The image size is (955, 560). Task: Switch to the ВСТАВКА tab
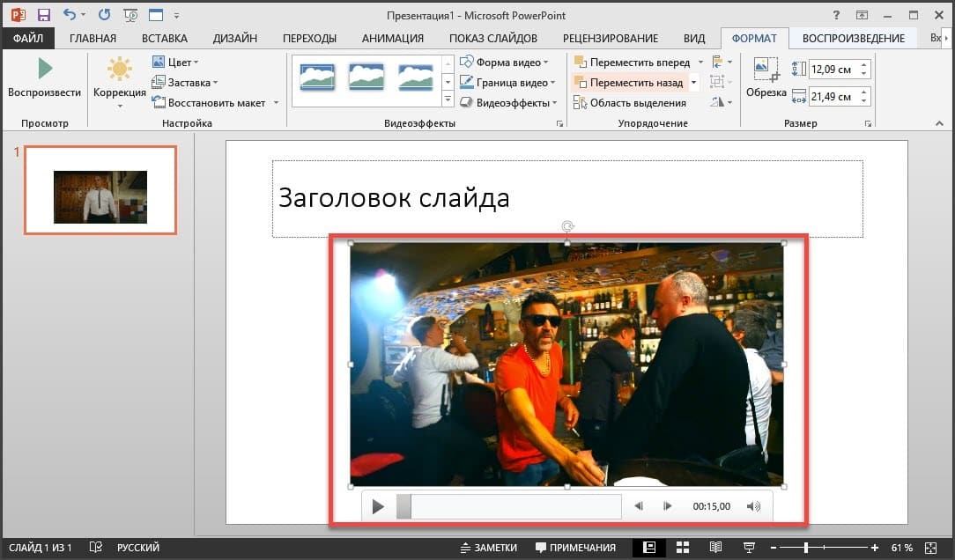[x=165, y=39]
